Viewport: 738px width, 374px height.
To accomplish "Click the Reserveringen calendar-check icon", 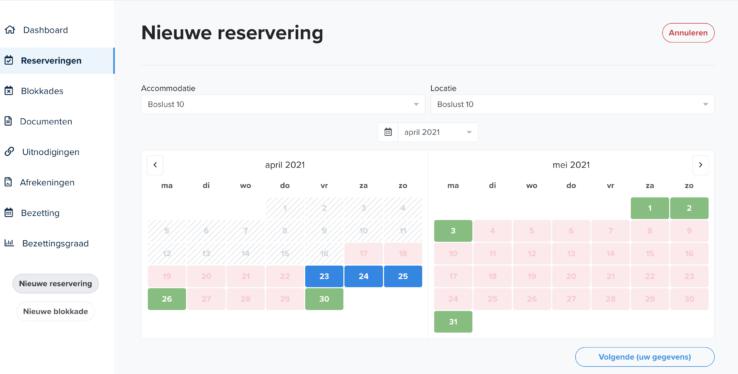I will [8, 60].
